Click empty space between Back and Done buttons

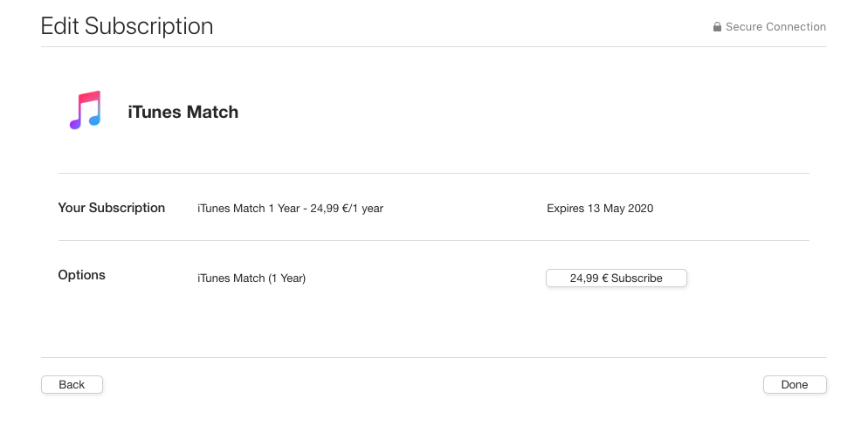click(x=433, y=385)
